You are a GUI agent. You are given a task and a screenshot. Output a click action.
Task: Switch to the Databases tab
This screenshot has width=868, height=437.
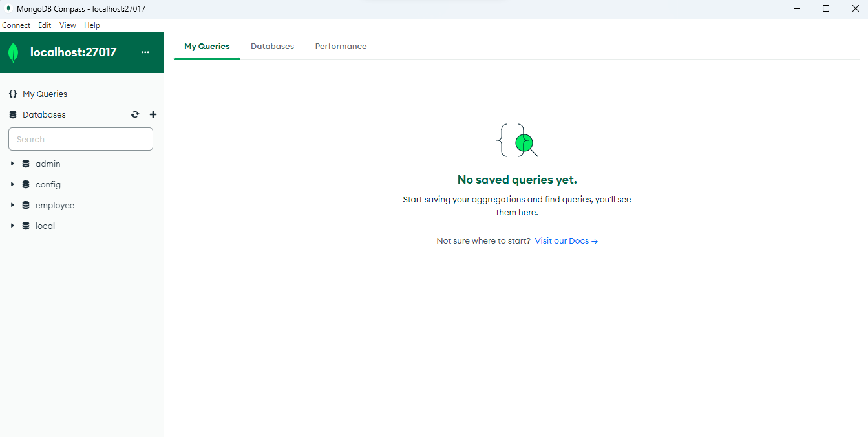coord(272,47)
